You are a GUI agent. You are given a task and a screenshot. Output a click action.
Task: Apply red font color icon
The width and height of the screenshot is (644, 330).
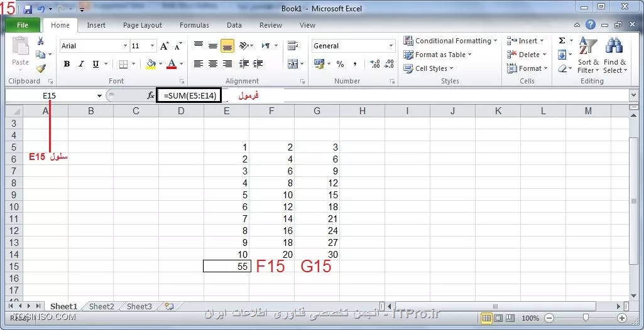[172, 64]
